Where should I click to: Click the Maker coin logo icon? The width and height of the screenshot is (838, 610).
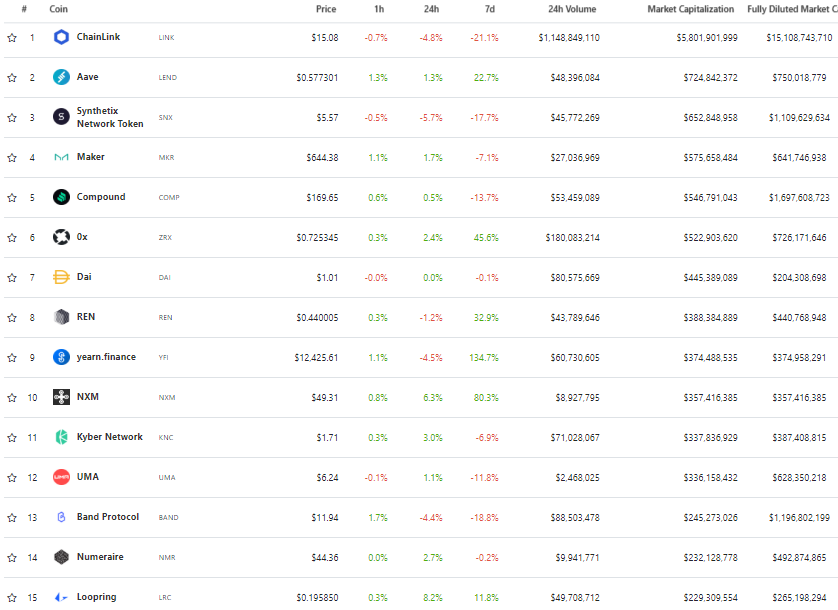(61, 157)
